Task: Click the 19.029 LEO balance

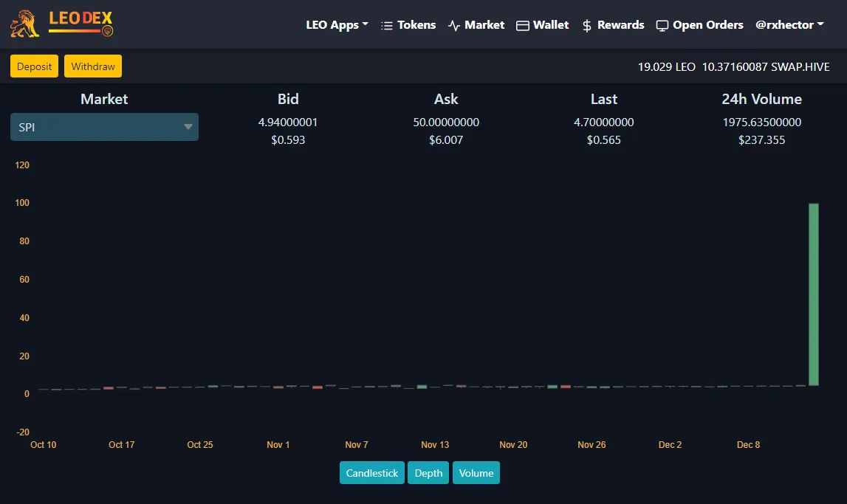Action: click(666, 67)
